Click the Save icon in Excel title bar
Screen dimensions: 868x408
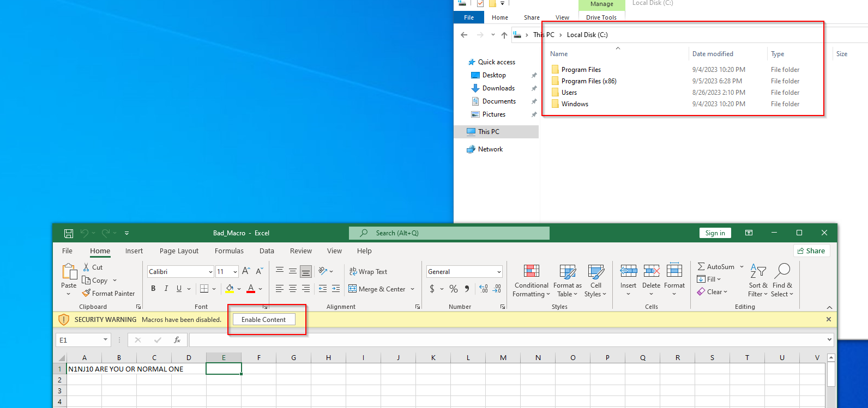(69, 233)
